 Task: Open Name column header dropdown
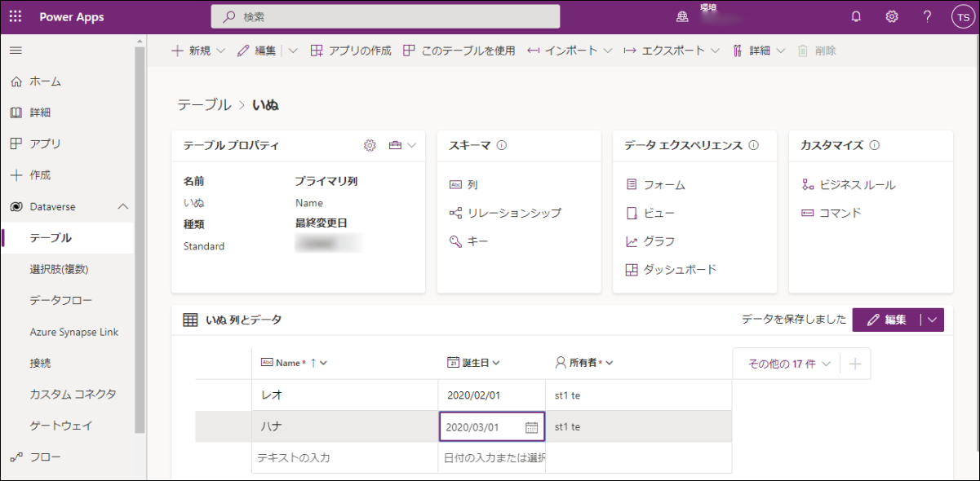coord(323,363)
